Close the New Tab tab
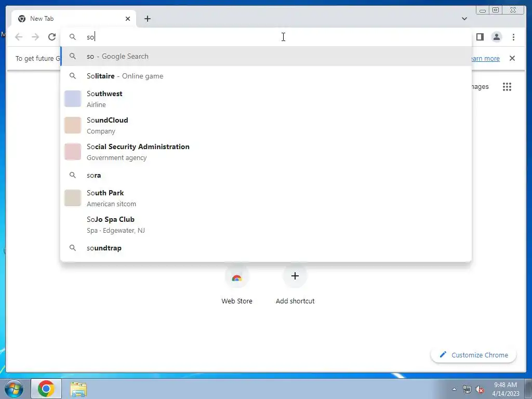This screenshot has width=532, height=399. coord(128,19)
